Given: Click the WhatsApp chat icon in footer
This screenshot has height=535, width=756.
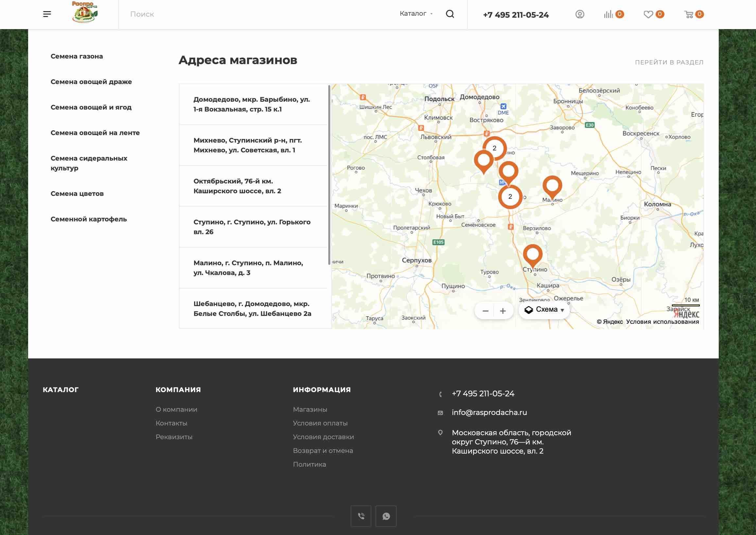Looking at the screenshot, I should pyautogui.click(x=386, y=516).
